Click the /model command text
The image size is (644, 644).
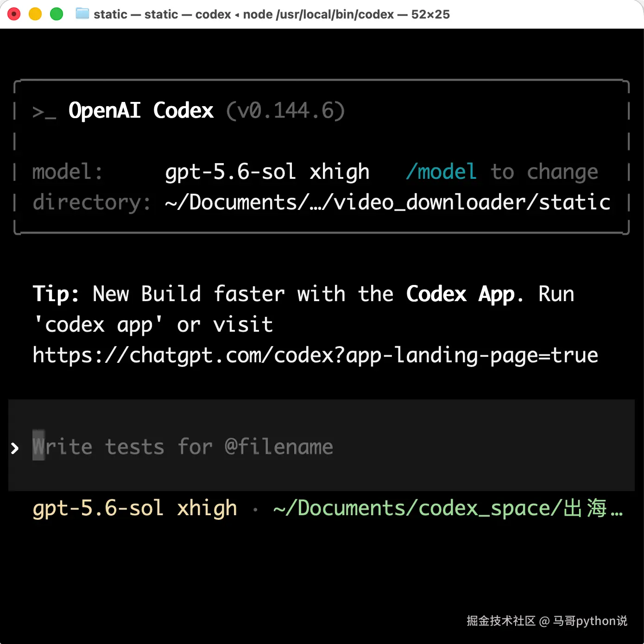tap(441, 172)
